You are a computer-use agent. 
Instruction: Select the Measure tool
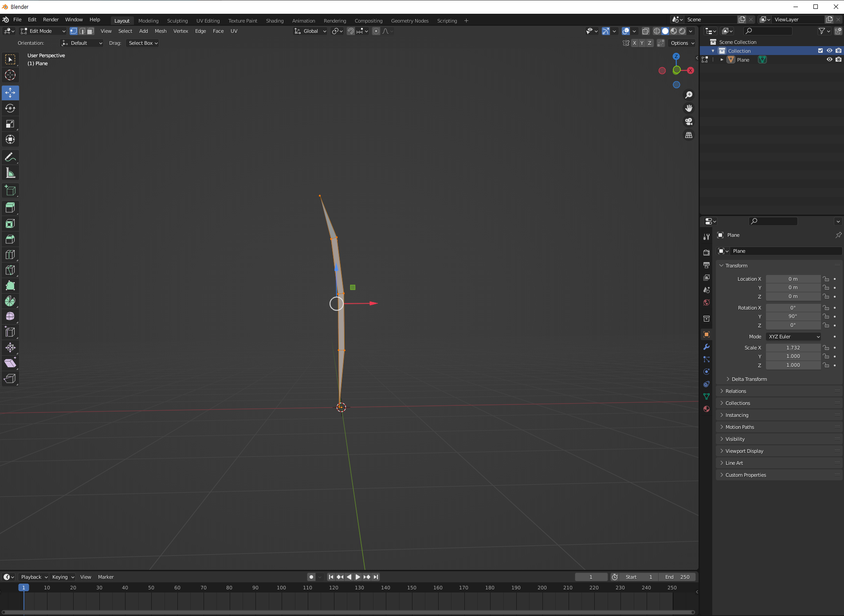(10, 173)
